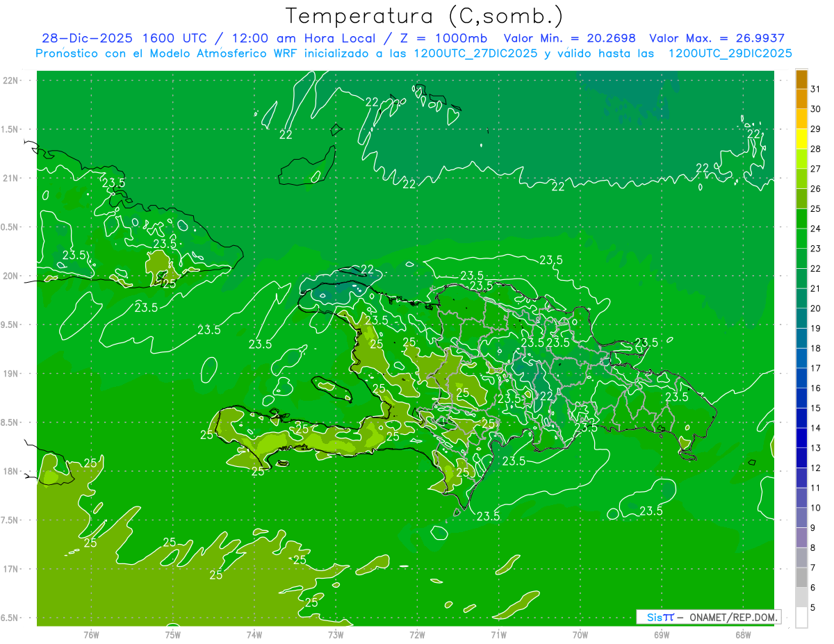834x644 pixels.
Task: Click the '22N' latitude axis label
Action: click(x=10, y=80)
